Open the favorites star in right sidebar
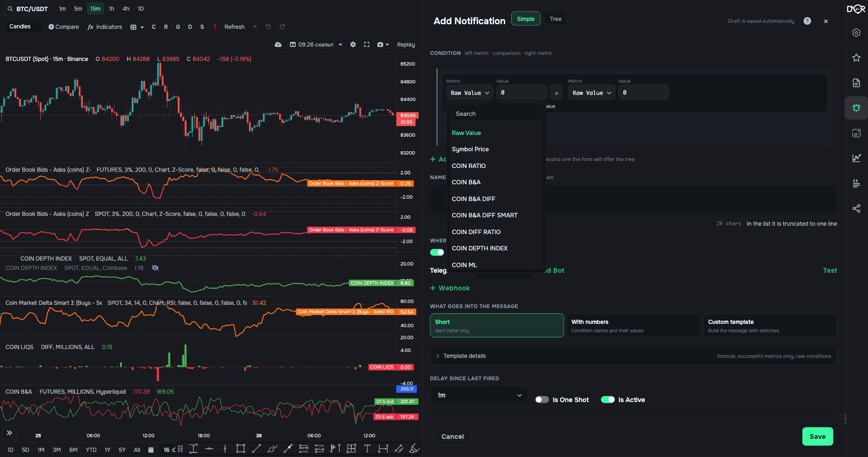Image resolution: width=868 pixels, height=457 pixels. [x=856, y=58]
